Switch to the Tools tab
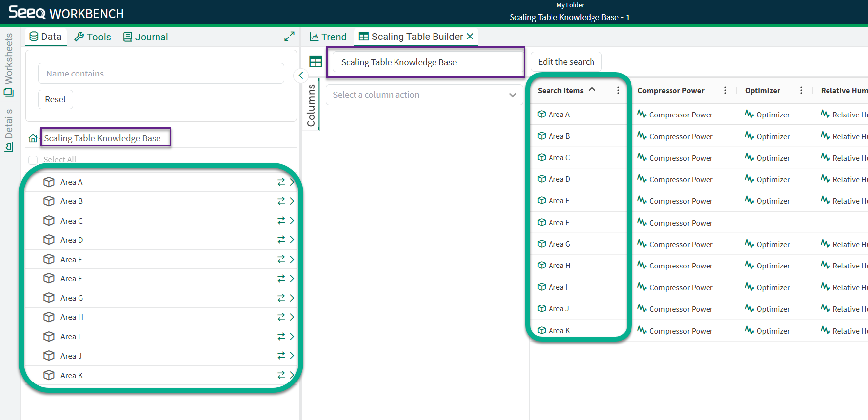Image resolution: width=868 pixels, height=420 pixels. click(93, 37)
